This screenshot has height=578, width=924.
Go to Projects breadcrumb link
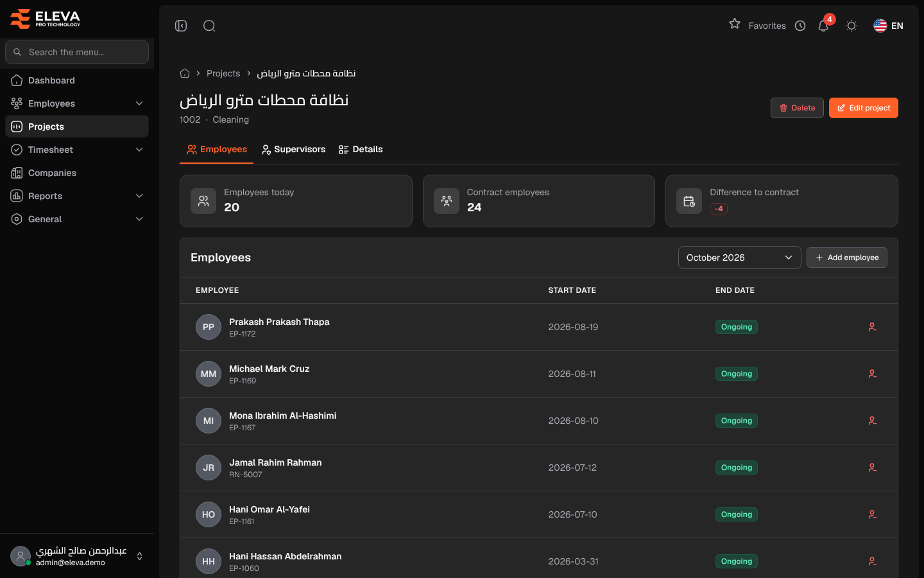click(223, 73)
